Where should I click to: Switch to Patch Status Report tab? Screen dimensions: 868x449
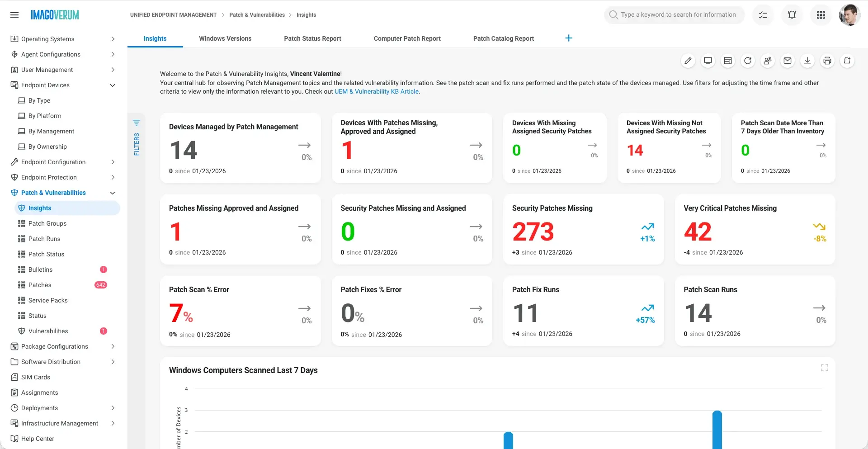click(312, 38)
